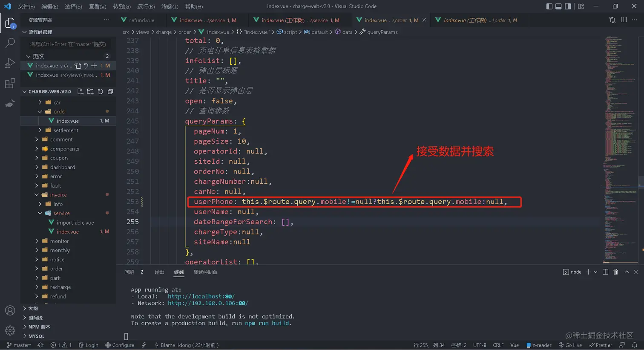This screenshot has width=644, height=350.
Task: Click the editor vertical scrollbar slider
Action: pos(641,181)
